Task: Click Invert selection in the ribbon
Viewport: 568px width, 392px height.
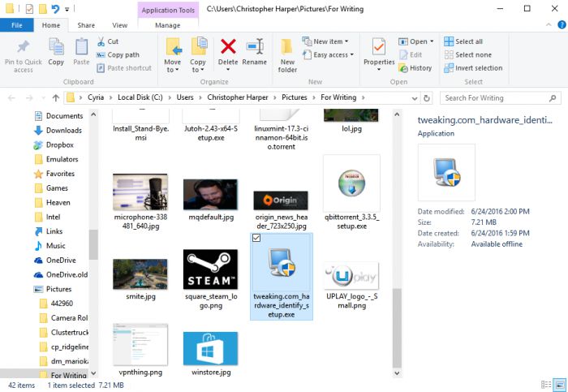Action: (473, 68)
